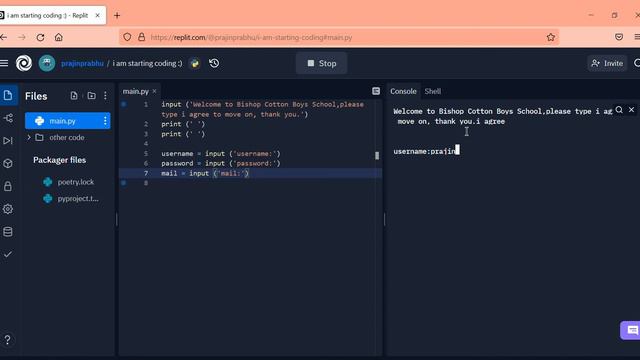The image size is (640, 360).
Task: Open the Settings gear in the sidebar
Action: (8, 209)
